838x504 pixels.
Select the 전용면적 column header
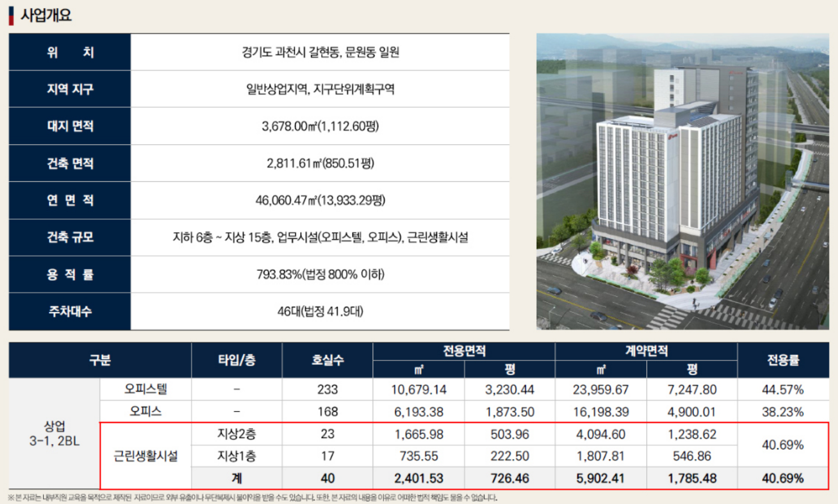pos(464,350)
